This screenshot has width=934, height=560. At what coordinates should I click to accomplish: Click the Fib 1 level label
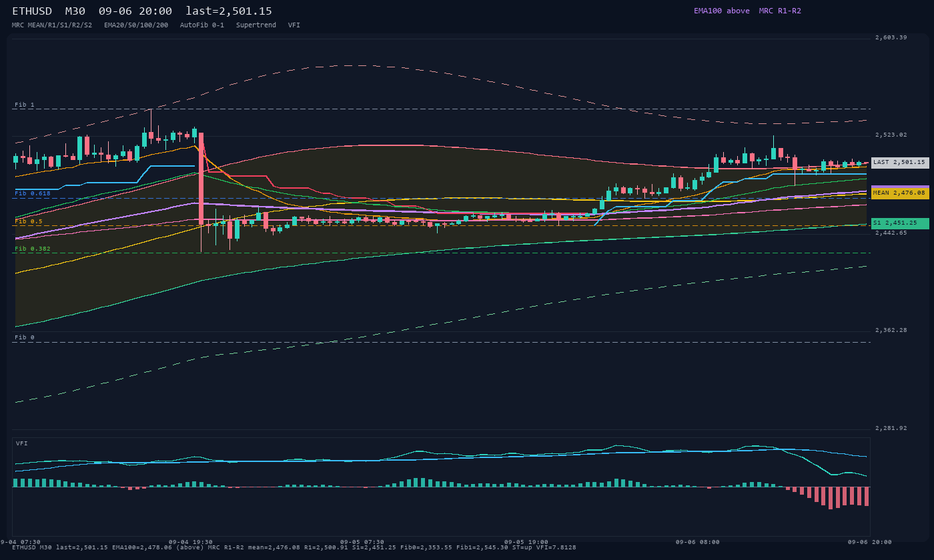pyautogui.click(x=25, y=105)
